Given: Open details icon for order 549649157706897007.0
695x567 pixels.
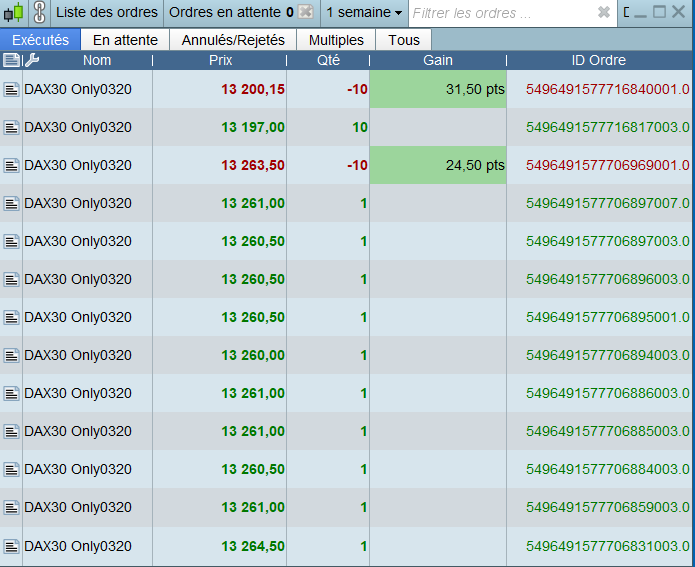Looking at the screenshot, I should [x=12, y=203].
